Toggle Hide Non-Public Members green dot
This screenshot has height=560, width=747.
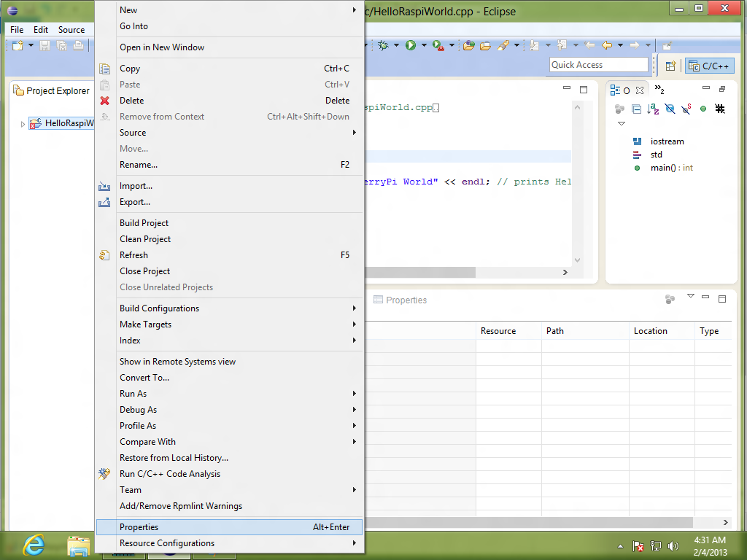(703, 109)
